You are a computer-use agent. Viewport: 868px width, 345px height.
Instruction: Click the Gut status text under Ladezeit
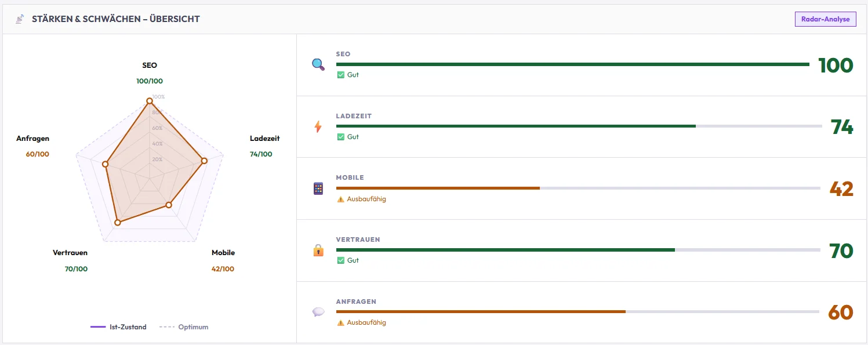353,137
